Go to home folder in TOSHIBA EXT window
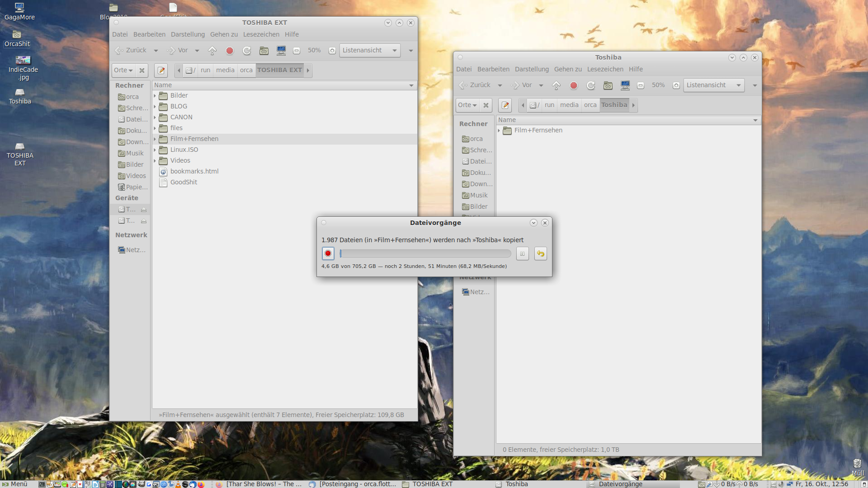This screenshot has height=488, width=868. click(x=264, y=51)
